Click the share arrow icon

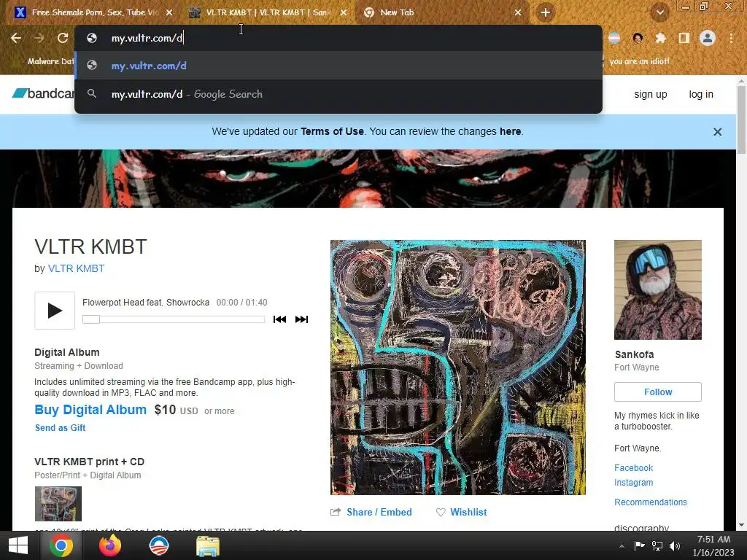[336, 512]
